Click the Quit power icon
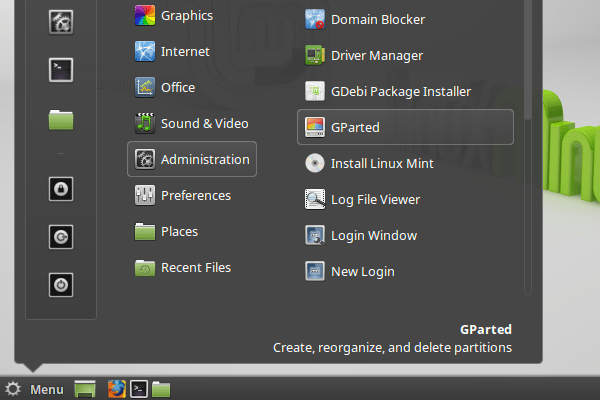The height and width of the screenshot is (400, 600). tap(61, 285)
